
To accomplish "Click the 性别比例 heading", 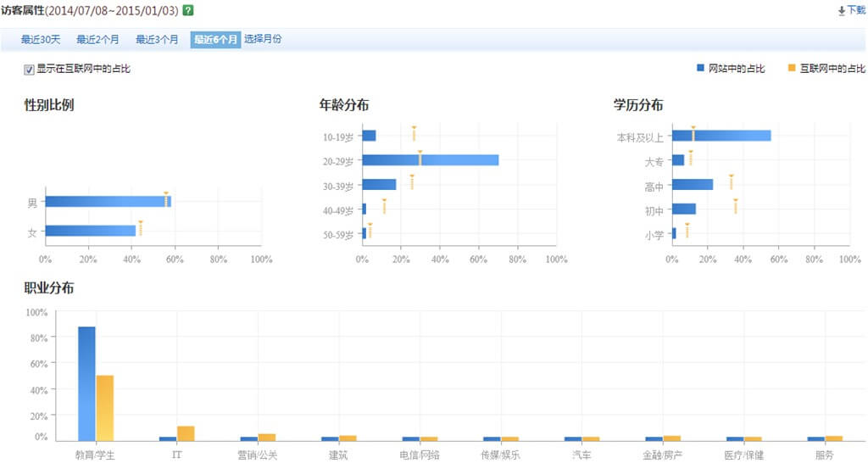I will [48, 104].
